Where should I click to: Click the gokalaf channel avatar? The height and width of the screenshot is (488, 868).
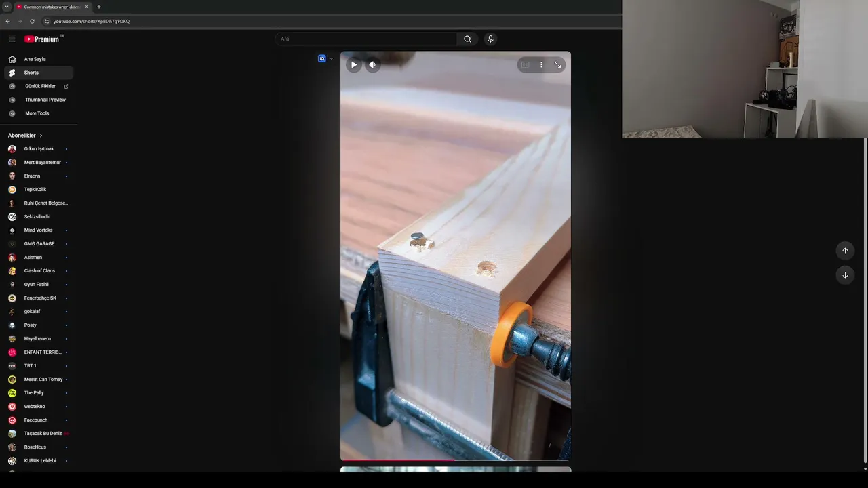pos(12,312)
